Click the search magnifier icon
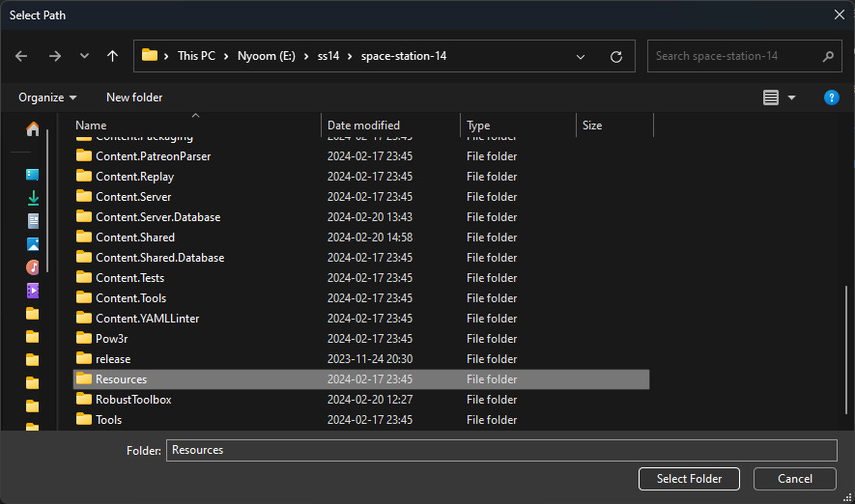Viewport: 855px width, 504px height. click(828, 56)
